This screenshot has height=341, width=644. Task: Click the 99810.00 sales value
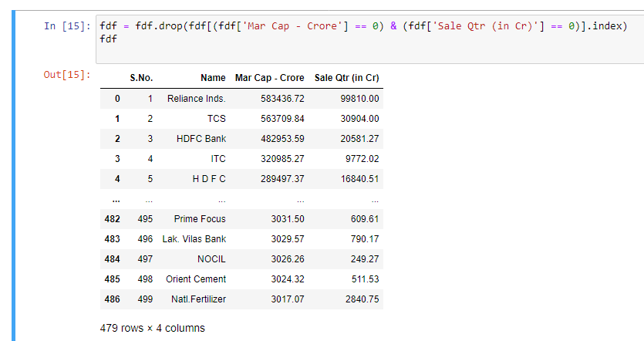pyautogui.click(x=359, y=99)
